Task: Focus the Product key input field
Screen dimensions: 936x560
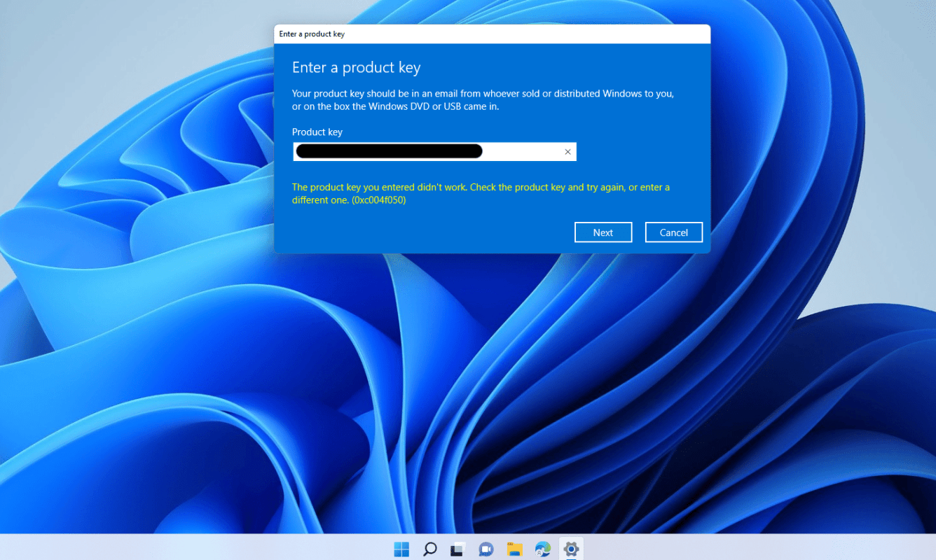Action: point(434,152)
